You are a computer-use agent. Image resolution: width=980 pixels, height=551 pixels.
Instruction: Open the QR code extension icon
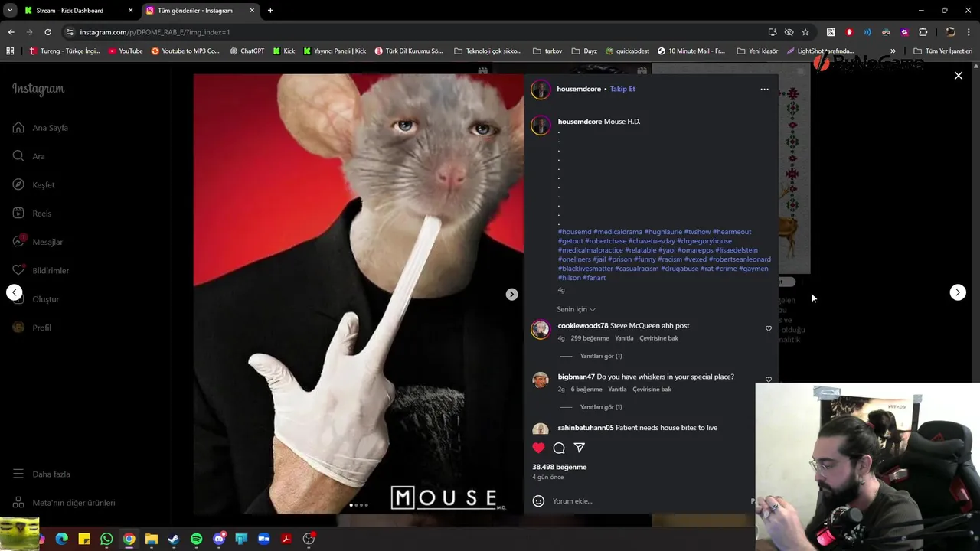(x=831, y=32)
